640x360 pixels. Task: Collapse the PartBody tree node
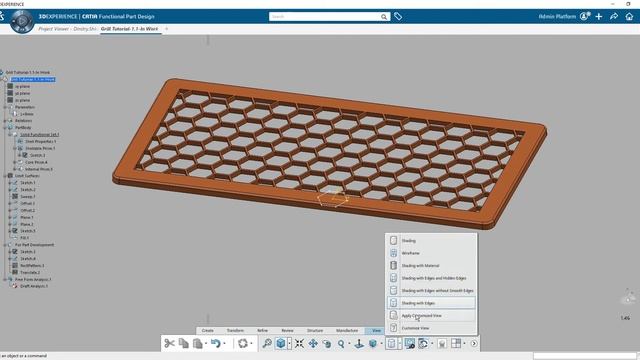click(x=5, y=127)
